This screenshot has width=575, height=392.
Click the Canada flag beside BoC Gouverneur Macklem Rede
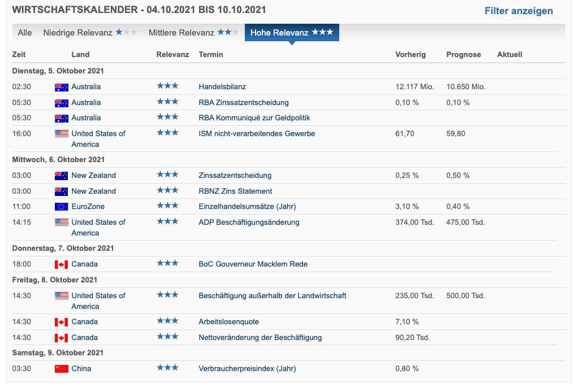coord(62,264)
